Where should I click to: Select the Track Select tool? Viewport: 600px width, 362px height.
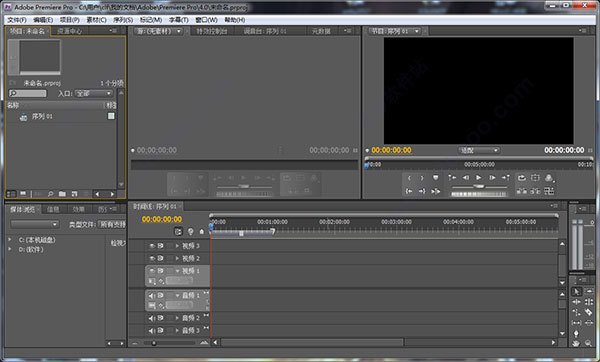pyautogui.click(x=589, y=292)
